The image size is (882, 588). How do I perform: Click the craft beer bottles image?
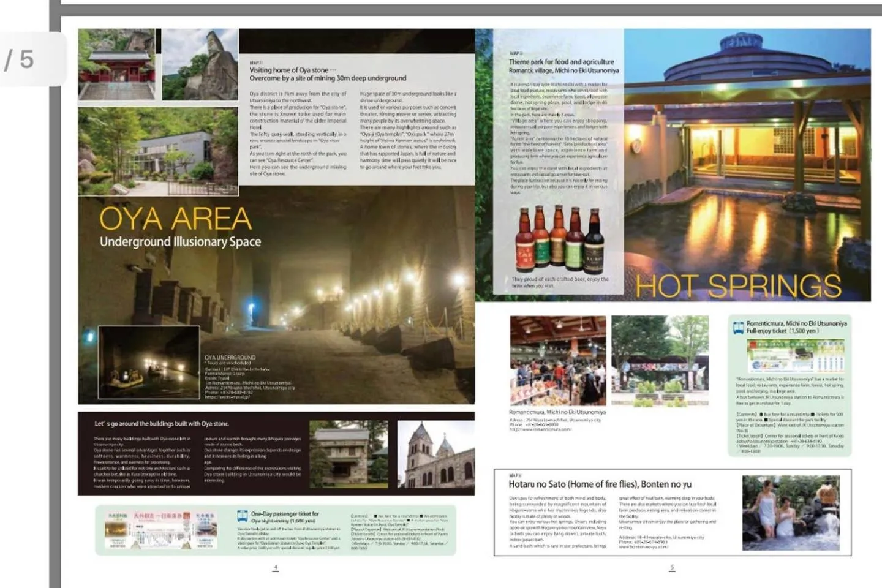pos(560,238)
